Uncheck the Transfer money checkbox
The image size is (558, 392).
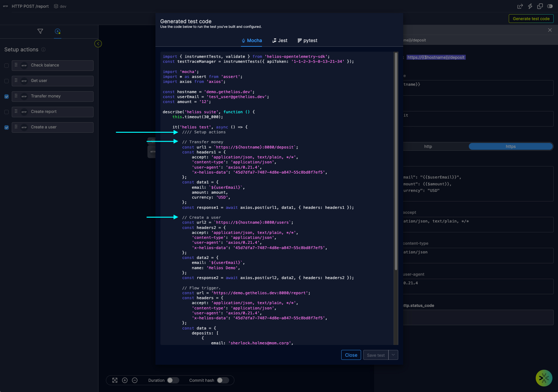tap(7, 97)
